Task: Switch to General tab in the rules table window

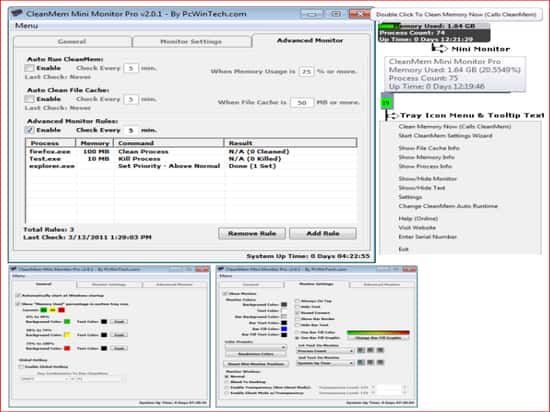Action: [x=72, y=41]
